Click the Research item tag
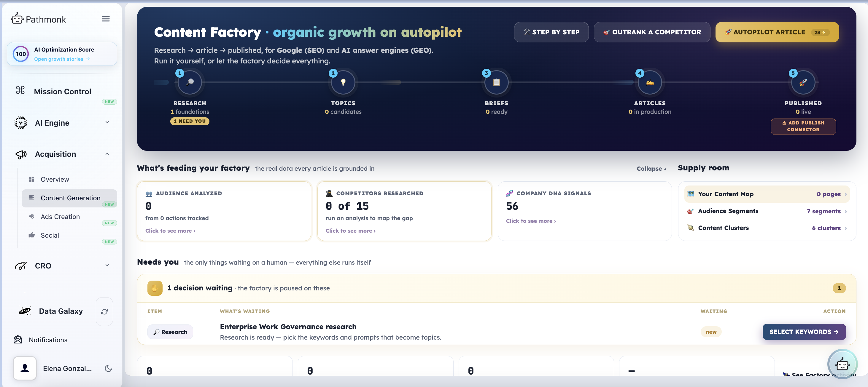Image resolution: width=868 pixels, height=387 pixels. click(x=170, y=332)
